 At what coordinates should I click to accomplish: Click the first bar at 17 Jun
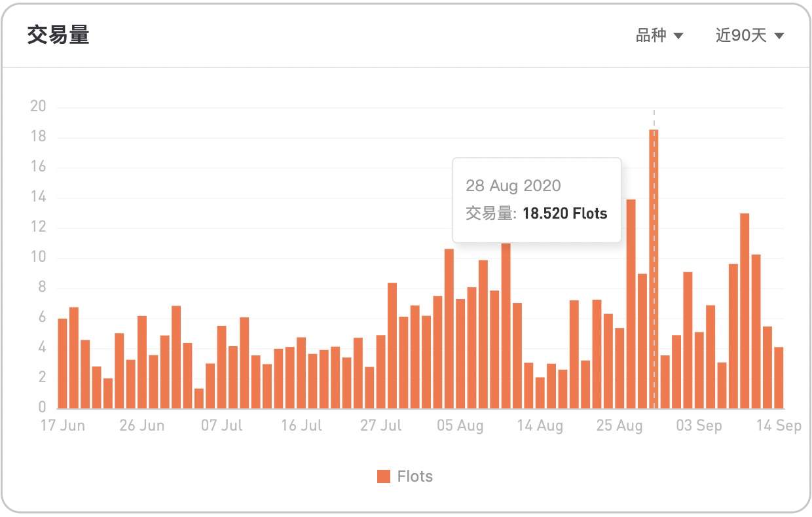click(x=62, y=364)
